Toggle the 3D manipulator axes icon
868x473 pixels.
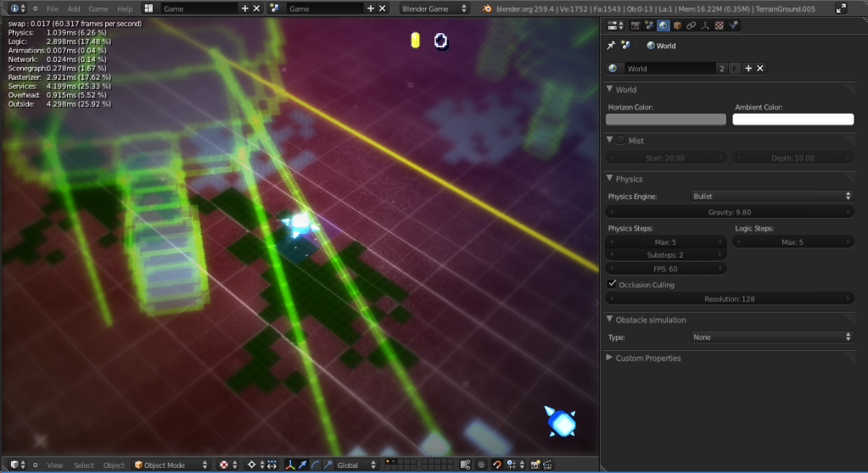(x=289, y=465)
